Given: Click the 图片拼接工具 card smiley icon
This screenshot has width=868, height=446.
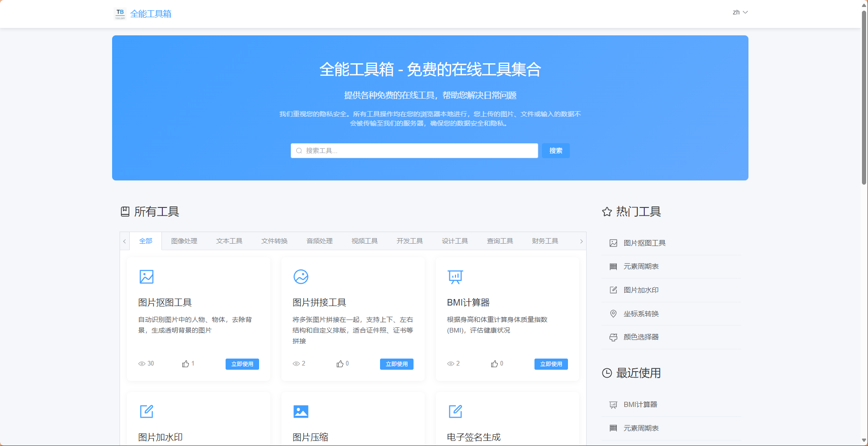Looking at the screenshot, I should (x=301, y=277).
